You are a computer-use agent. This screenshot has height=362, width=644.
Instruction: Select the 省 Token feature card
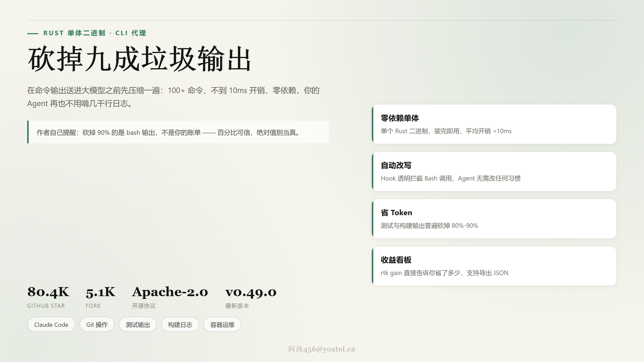pos(494,219)
